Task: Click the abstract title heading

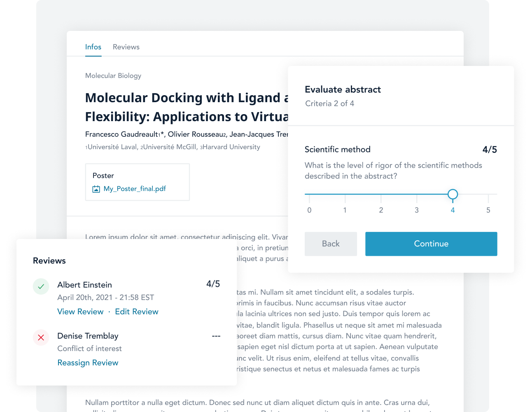Action: (x=187, y=107)
